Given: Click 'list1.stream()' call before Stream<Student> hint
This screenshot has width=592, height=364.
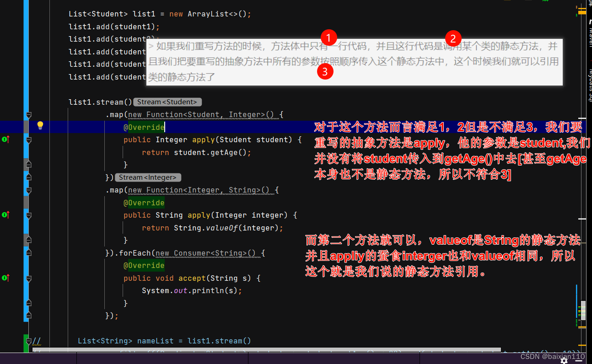Looking at the screenshot, I should coord(101,102).
